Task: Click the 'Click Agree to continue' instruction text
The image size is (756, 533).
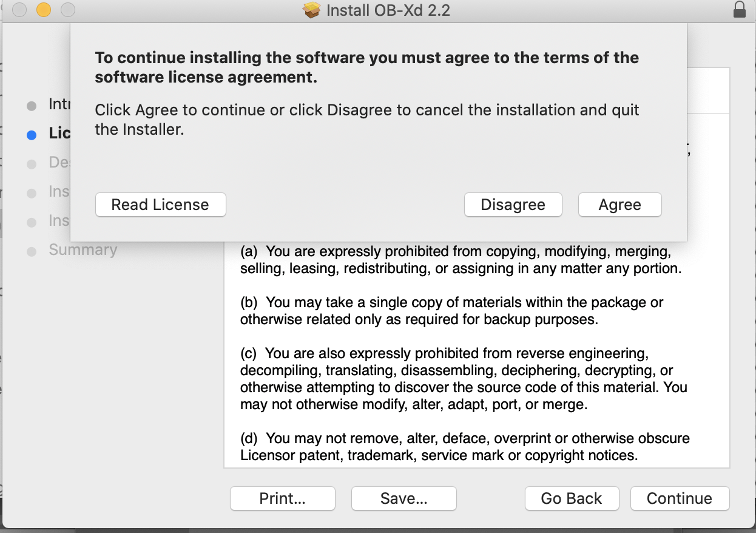Action: click(367, 120)
